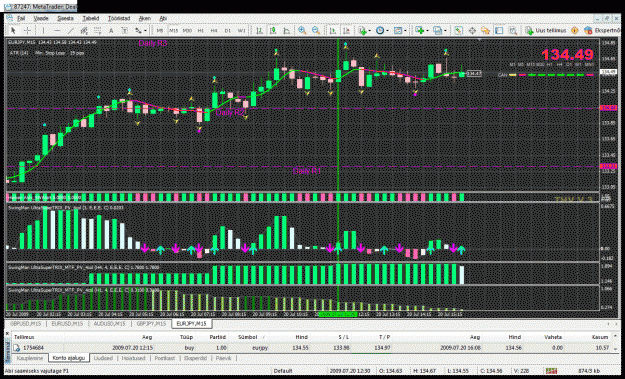
Task: Open the indicators list dropdown
Action: pos(365,30)
